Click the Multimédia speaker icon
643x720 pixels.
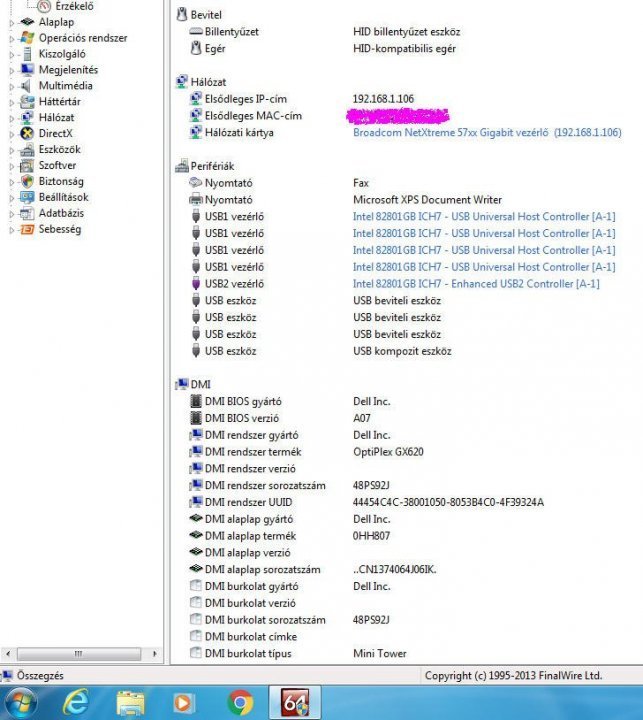[26, 86]
